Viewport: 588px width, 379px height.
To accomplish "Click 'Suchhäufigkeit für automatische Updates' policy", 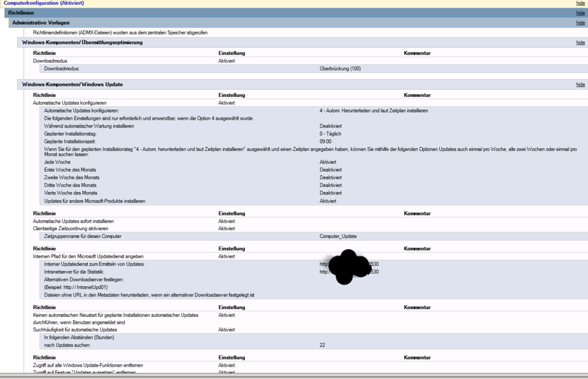I will [x=74, y=330].
